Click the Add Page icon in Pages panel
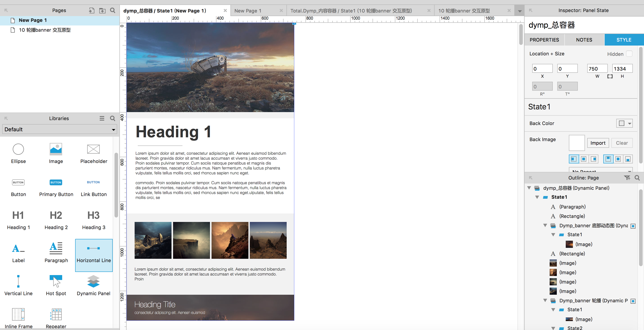Viewport: 644px width, 330px height. click(x=91, y=10)
